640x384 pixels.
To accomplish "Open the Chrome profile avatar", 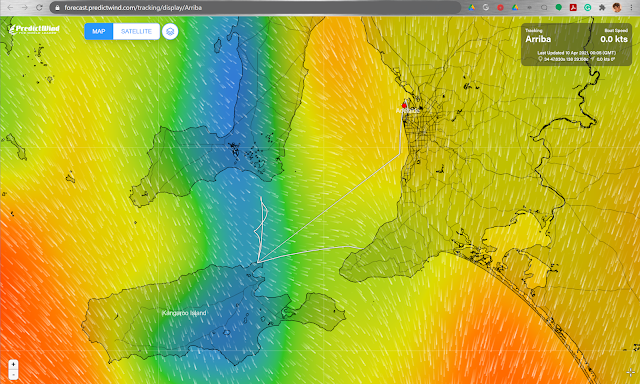I will coord(617,7).
